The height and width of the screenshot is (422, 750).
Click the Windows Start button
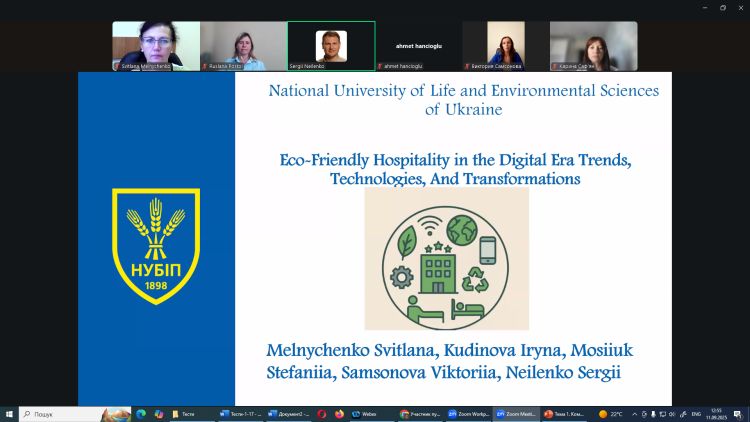pyautogui.click(x=9, y=414)
